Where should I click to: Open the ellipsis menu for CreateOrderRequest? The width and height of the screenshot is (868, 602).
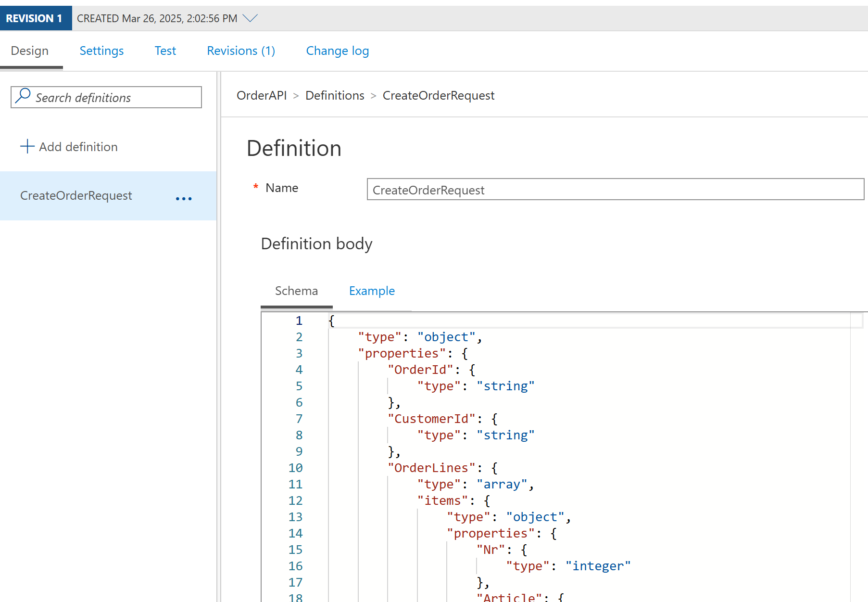pyautogui.click(x=184, y=198)
